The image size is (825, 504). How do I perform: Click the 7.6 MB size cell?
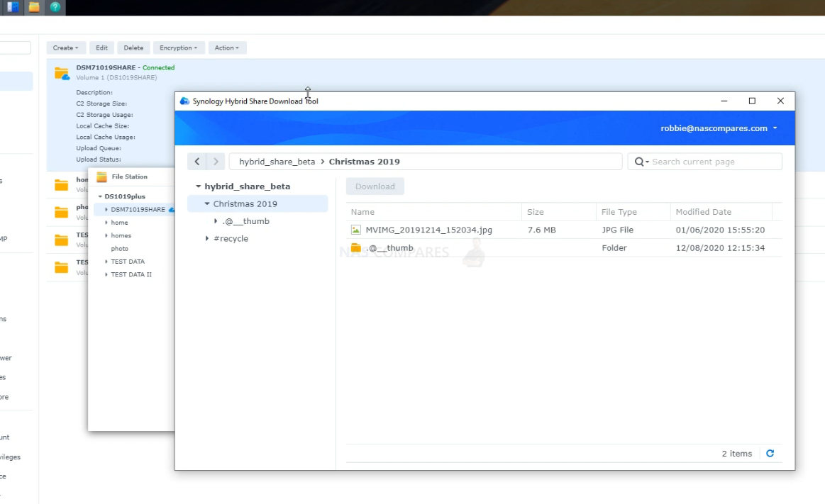[542, 230]
